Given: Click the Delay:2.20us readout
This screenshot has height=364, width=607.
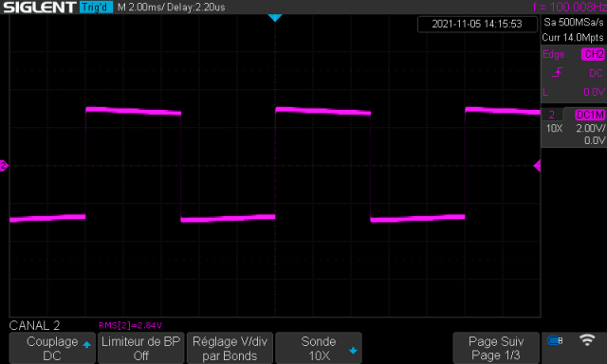Looking at the screenshot, I should (196, 7).
